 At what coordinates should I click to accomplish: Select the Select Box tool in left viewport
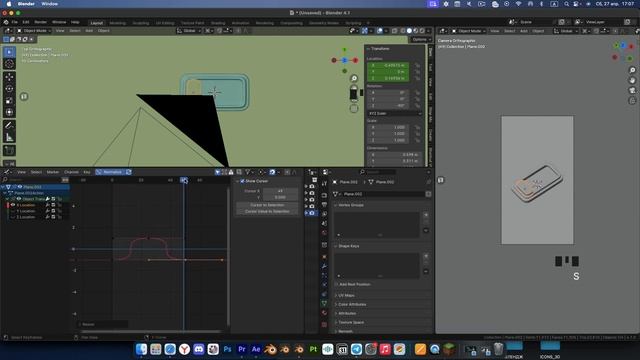click(x=9, y=52)
